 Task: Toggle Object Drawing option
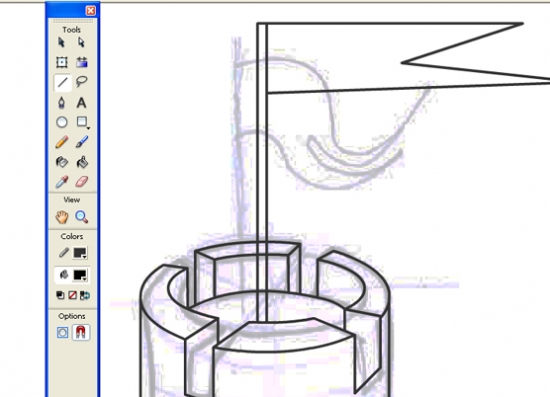(x=62, y=332)
